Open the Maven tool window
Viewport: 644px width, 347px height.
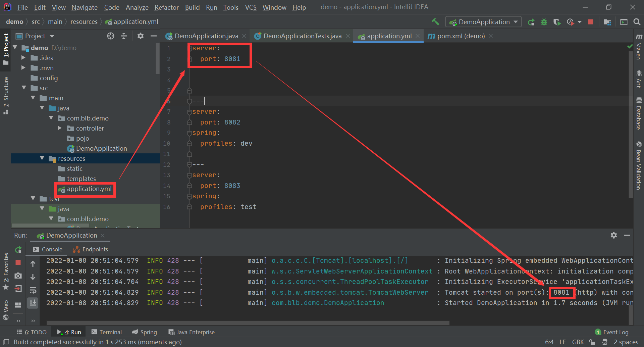coord(639,47)
